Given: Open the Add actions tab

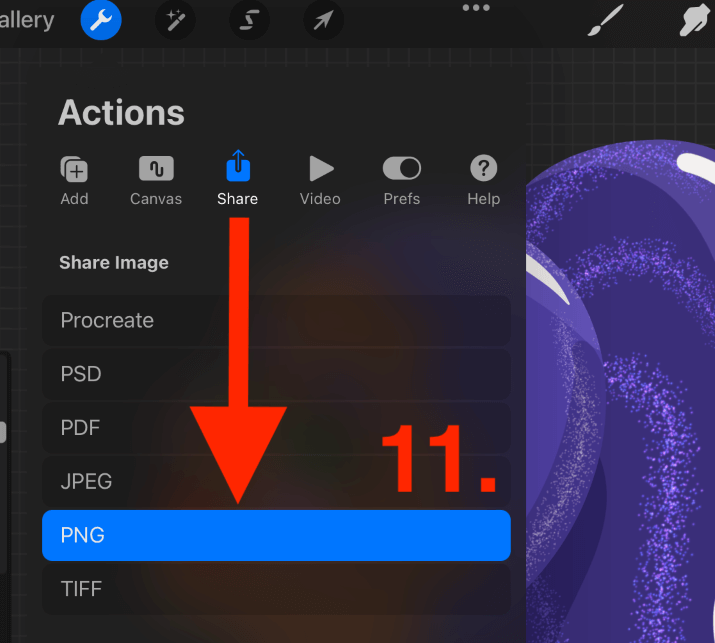Looking at the screenshot, I should click(x=74, y=181).
